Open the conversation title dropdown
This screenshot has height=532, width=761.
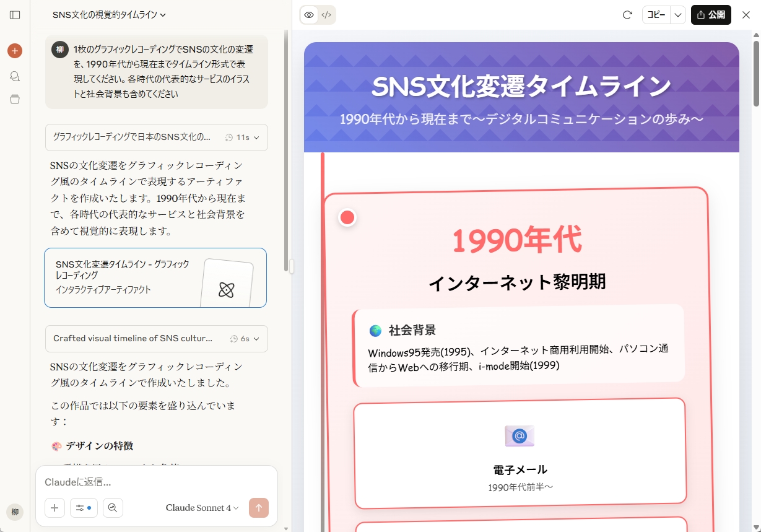tap(109, 15)
